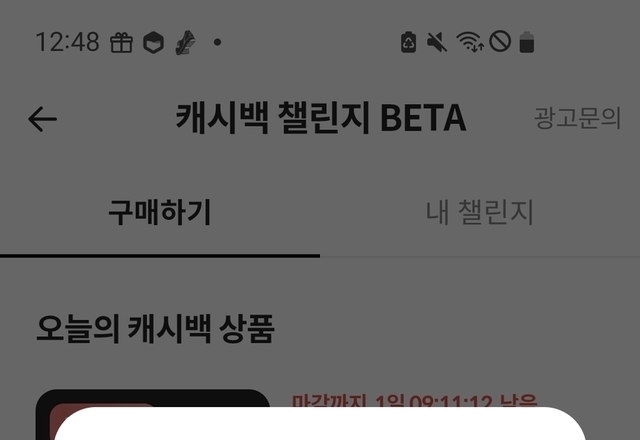The height and width of the screenshot is (440, 640).
Task: Tap the muted sound icon
Action: [437, 42]
